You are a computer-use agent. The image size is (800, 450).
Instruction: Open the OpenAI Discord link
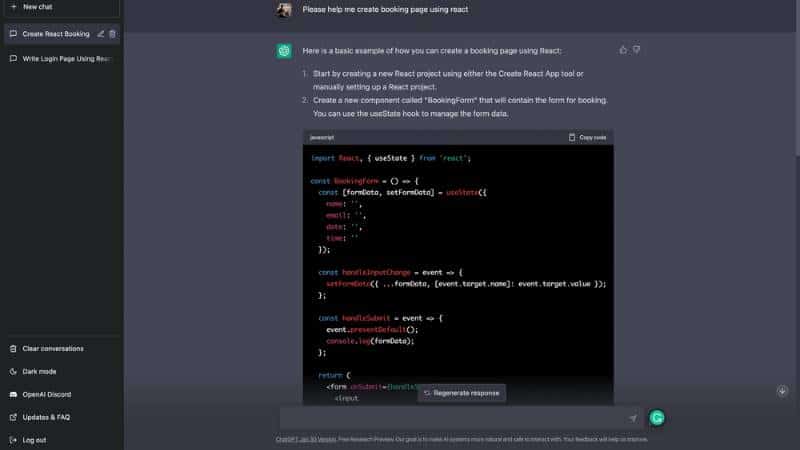tap(47, 394)
